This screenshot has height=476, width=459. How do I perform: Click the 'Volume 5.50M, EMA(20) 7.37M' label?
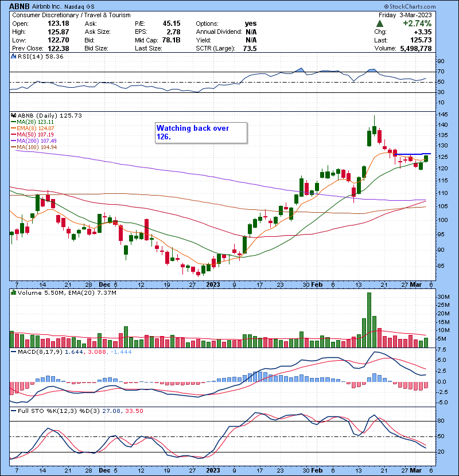click(67, 292)
